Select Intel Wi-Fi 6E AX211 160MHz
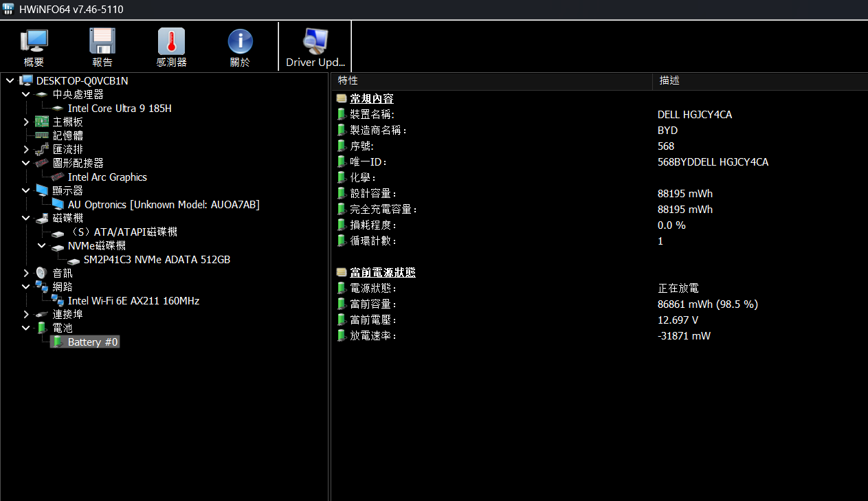This screenshot has height=501, width=868. pos(133,300)
